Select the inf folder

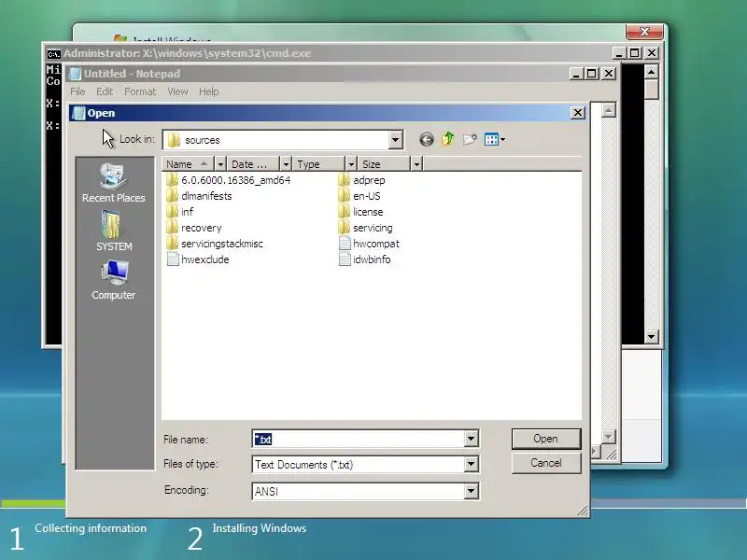180,212
